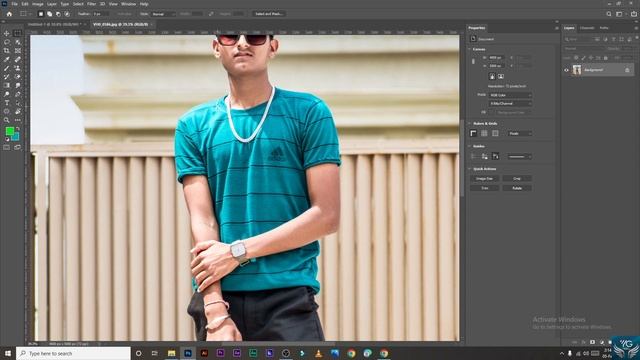
Task: Open the Window menu
Action: tap(128, 4)
